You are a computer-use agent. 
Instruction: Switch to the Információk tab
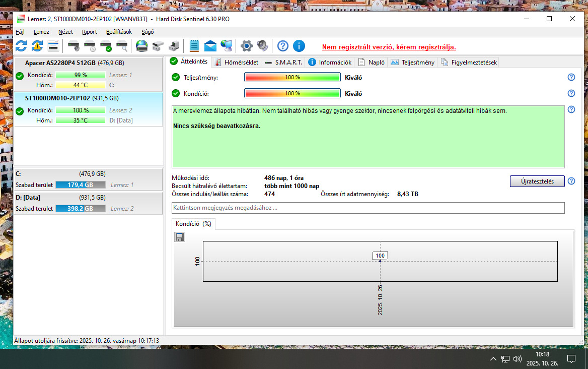point(330,63)
